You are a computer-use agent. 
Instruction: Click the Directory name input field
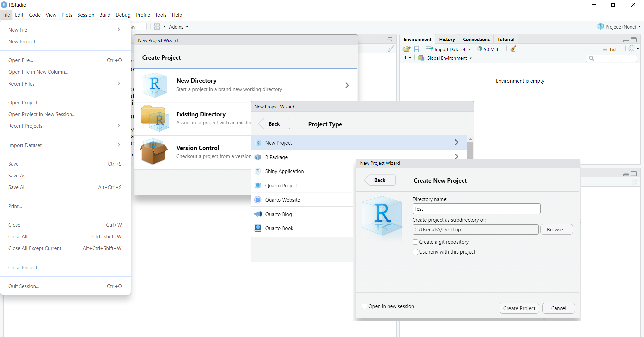476,209
